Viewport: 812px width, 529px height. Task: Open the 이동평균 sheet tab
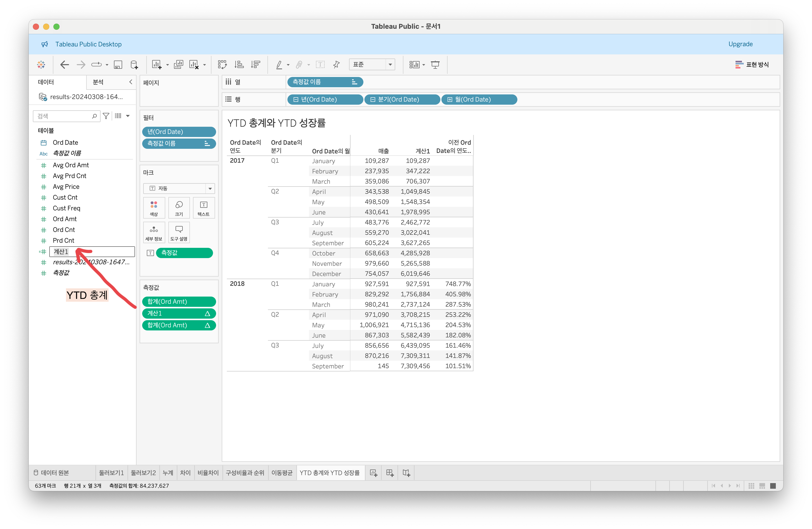coord(282,473)
